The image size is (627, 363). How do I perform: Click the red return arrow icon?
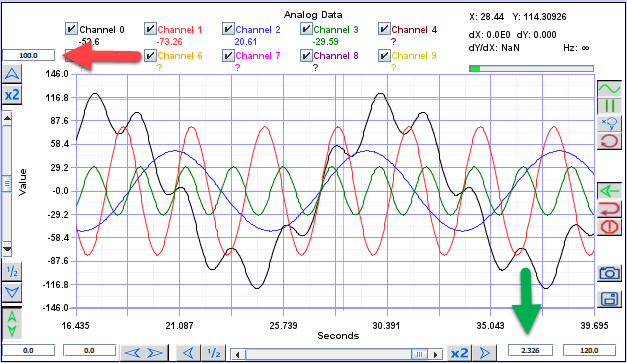point(609,209)
